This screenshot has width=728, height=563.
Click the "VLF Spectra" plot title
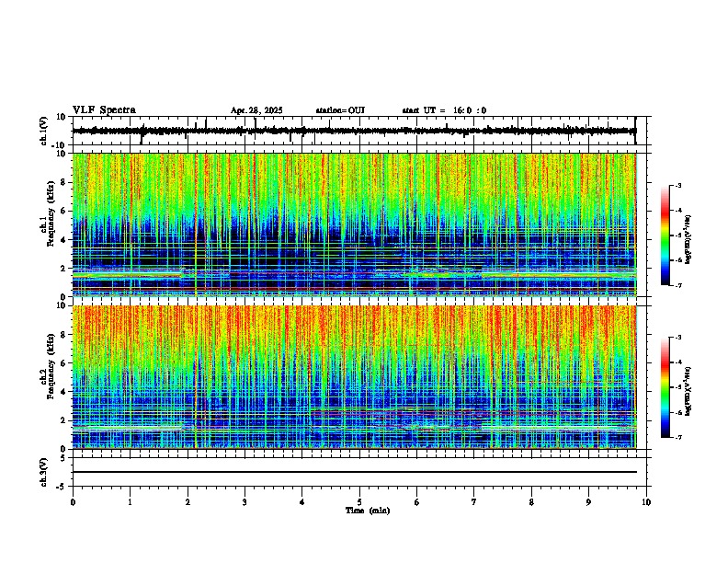pyautogui.click(x=104, y=110)
